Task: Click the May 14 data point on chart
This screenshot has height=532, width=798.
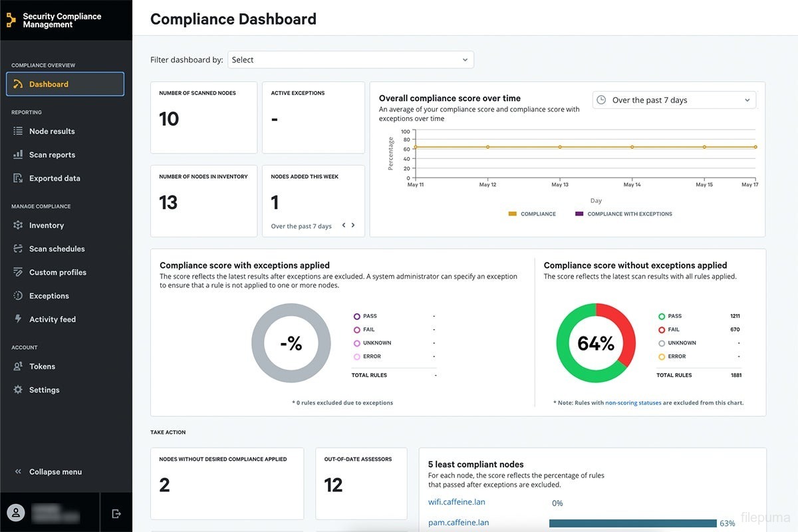Action: (x=632, y=147)
